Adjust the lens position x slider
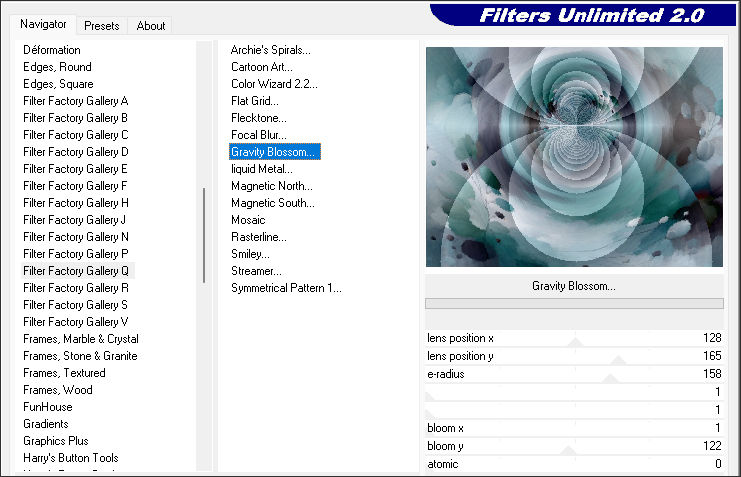 click(575, 339)
